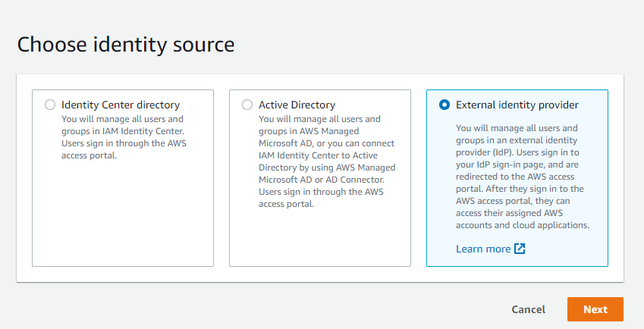This screenshot has width=644, height=329.
Task: Click the gap between Identity Center and Active Directory cards
Action: pos(221,178)
